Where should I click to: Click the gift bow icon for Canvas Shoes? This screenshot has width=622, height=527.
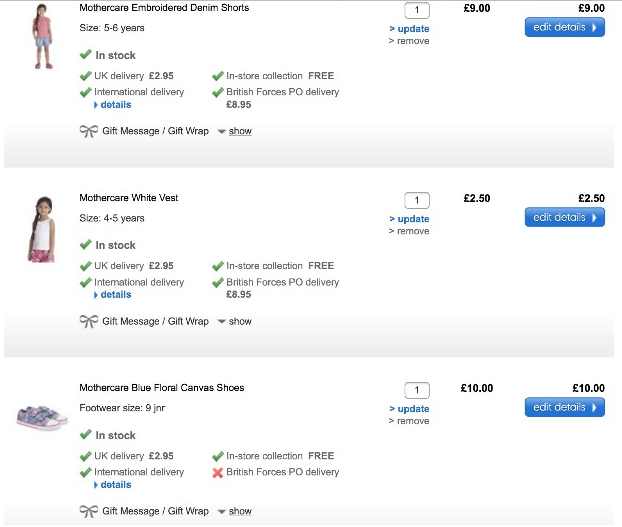click(88, 511)
